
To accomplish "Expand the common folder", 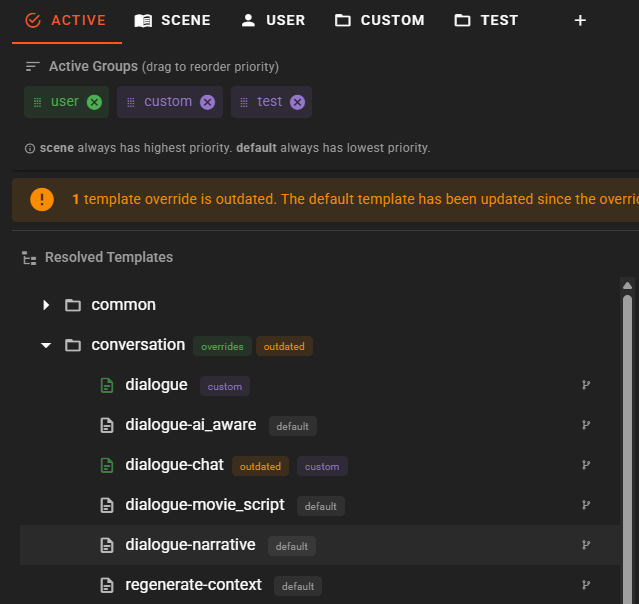I will pos(46,305).
